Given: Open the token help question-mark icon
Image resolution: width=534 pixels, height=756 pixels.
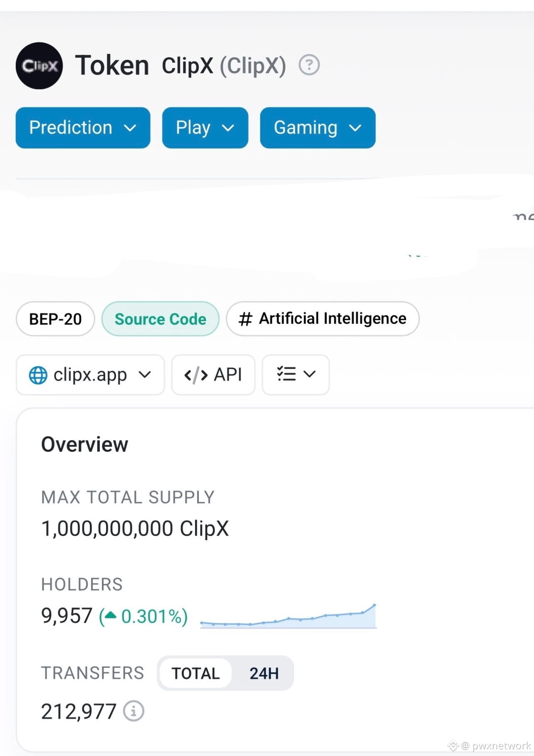Looking at the screenshot, I should [309, 65].
